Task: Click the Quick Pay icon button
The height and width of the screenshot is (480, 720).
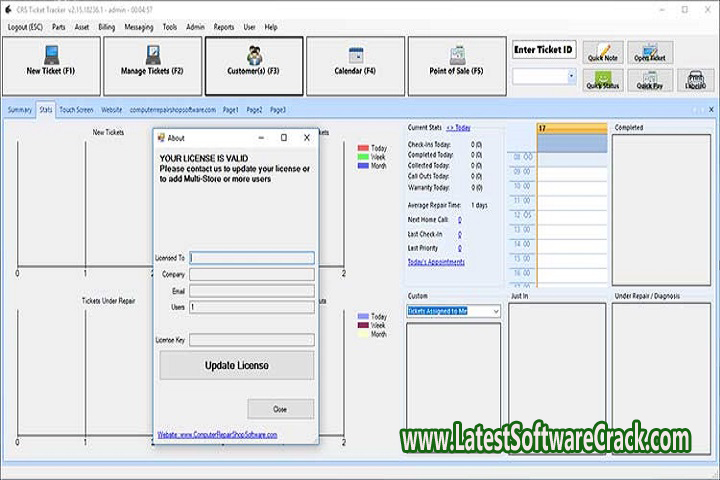Action: click(x=650, y=80)
